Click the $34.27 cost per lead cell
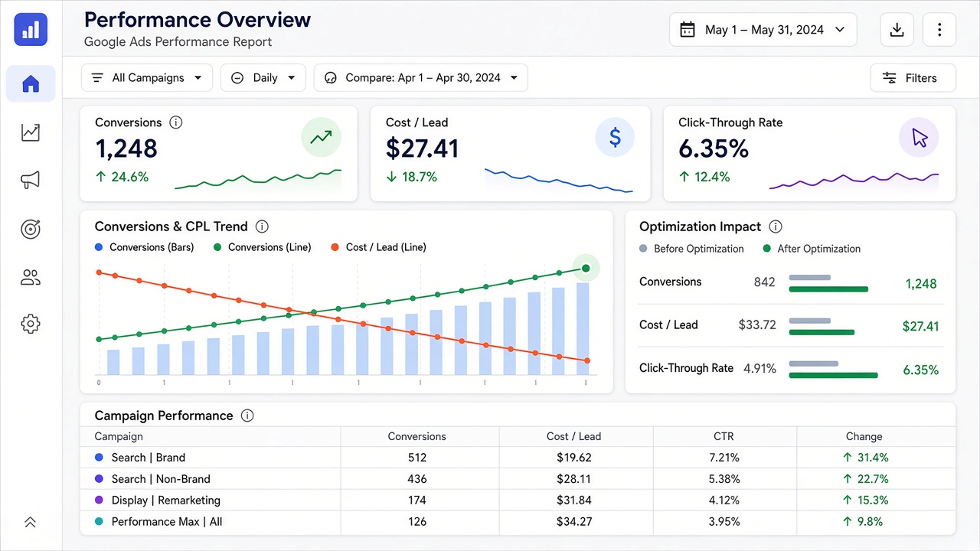Viewport: 980px width, 551px height. click(575, 522)
